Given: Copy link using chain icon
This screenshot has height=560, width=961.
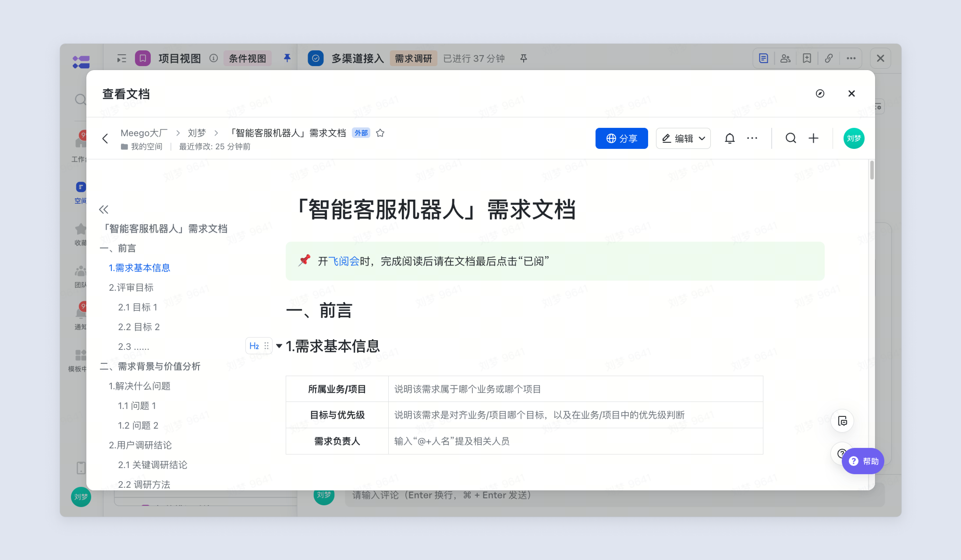Looking at the screenshot, I should pyautogui.click(x=829, y=58).
